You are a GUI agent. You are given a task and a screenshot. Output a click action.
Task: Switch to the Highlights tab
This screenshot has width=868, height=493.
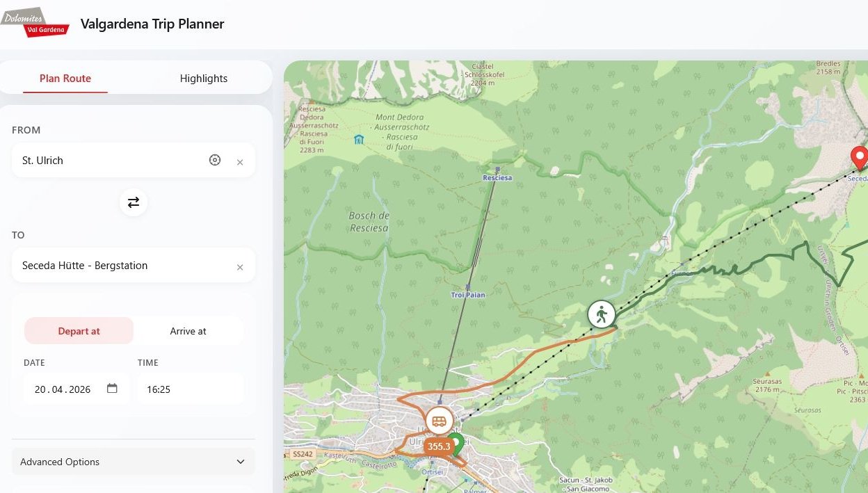[204, 79]
